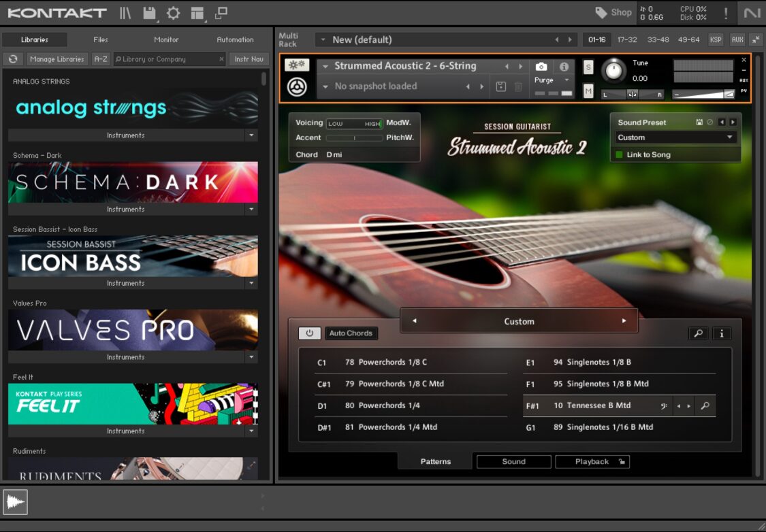Click the info icon next to the pattern search magnifier

720,333
